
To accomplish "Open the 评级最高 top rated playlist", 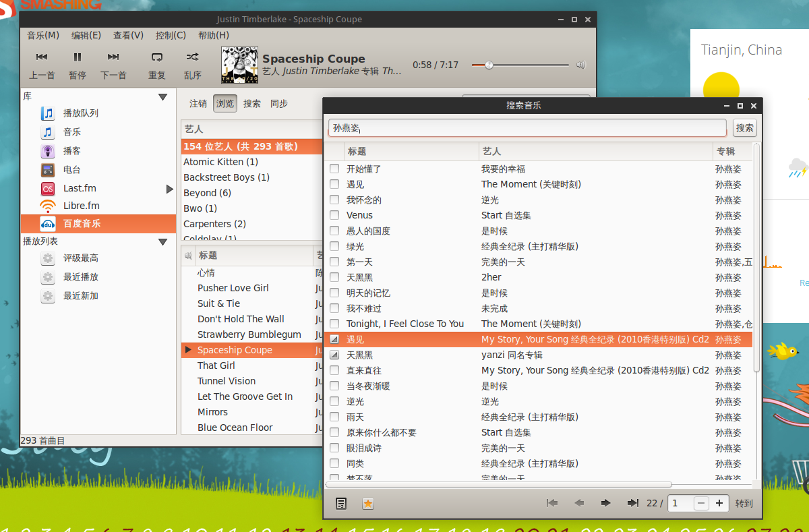I will (80, 258).
